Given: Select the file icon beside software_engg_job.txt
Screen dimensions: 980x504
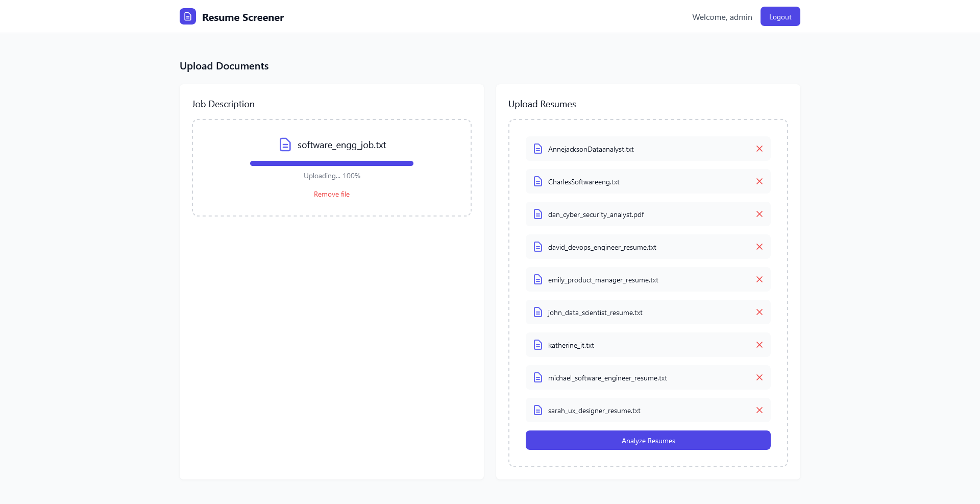Looking at the screenshot, I should pos(285,145).
